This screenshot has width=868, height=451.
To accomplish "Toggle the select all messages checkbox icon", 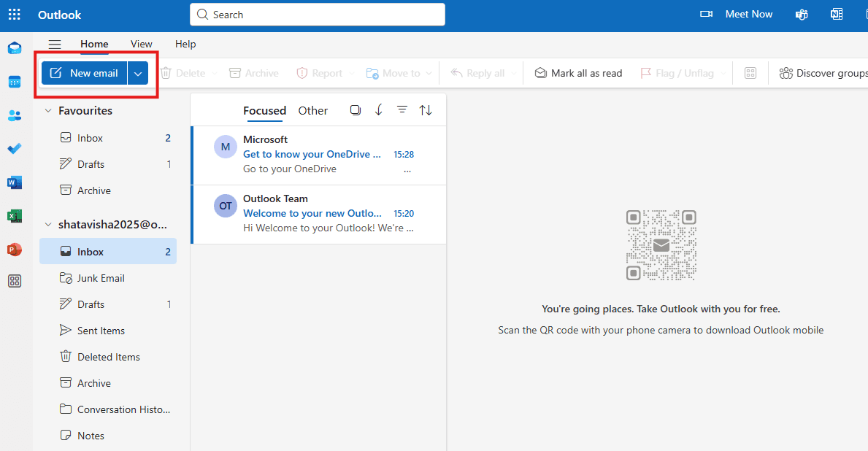I will (x=356, y=110).
